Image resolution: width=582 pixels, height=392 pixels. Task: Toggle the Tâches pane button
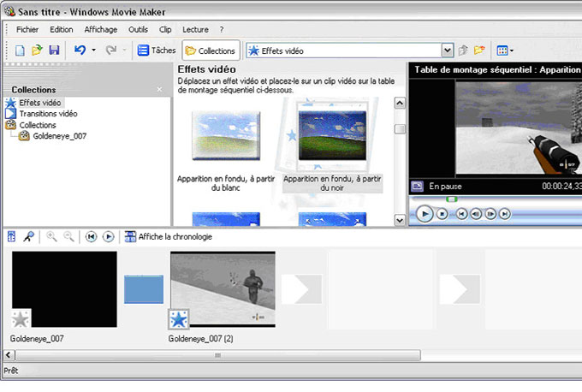[x=157, y=50]
